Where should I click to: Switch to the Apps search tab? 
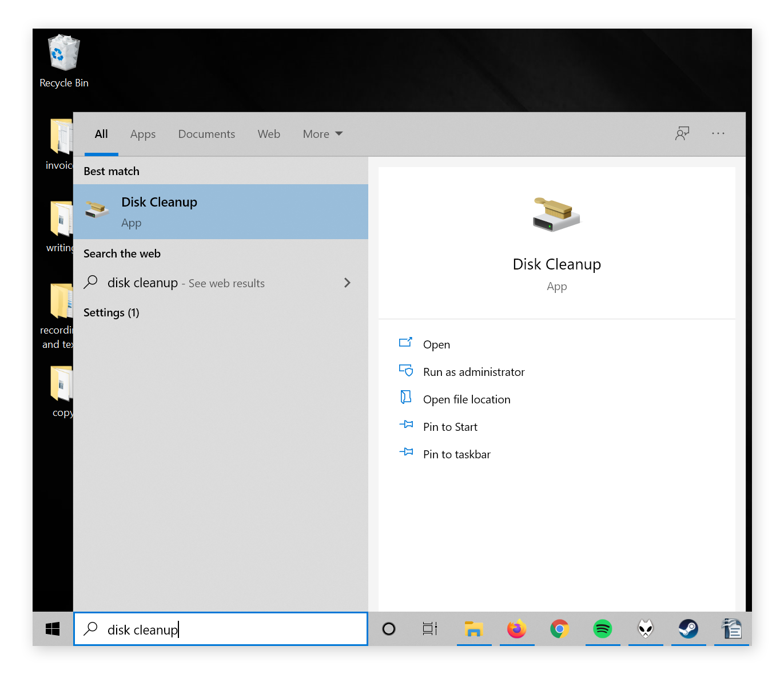[x=142, y=133]
